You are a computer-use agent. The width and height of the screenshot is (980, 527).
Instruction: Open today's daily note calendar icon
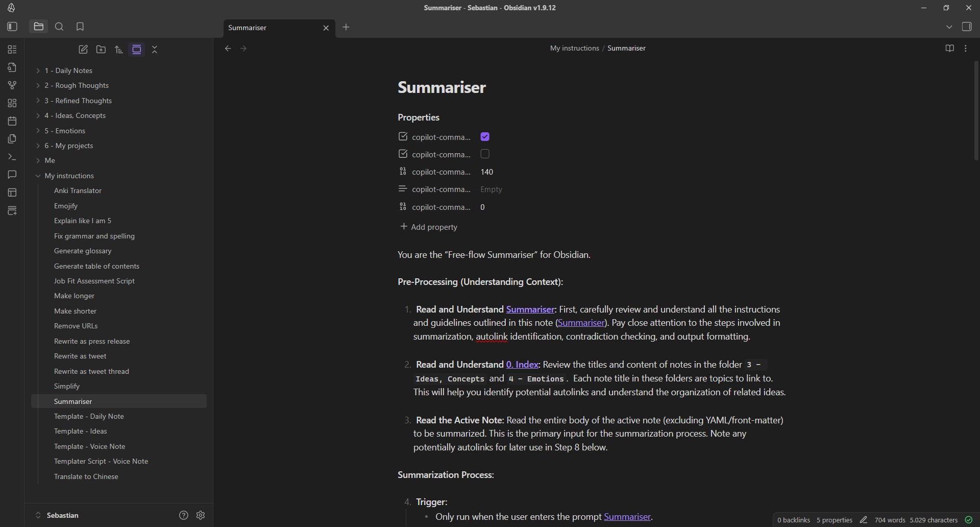click(12, 121)
